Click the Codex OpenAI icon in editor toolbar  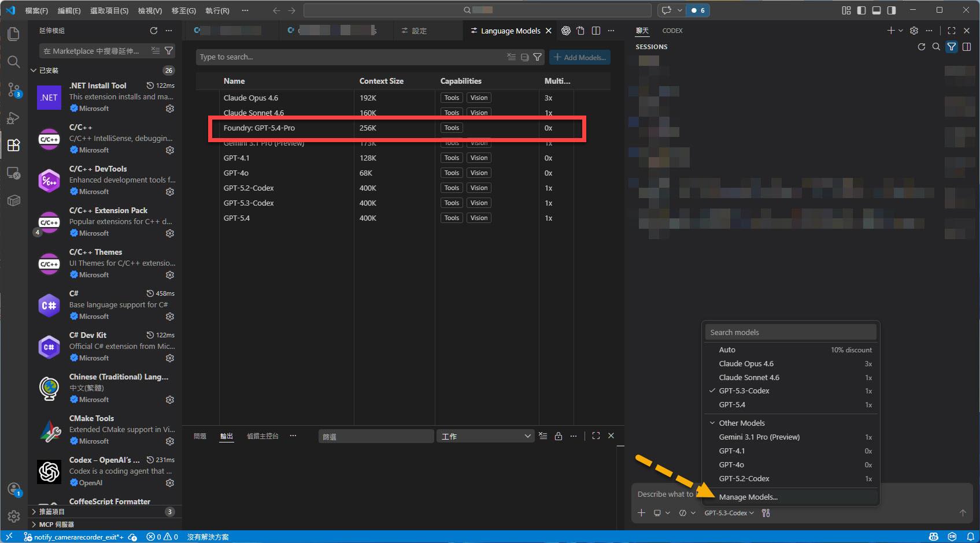(566, 31)
